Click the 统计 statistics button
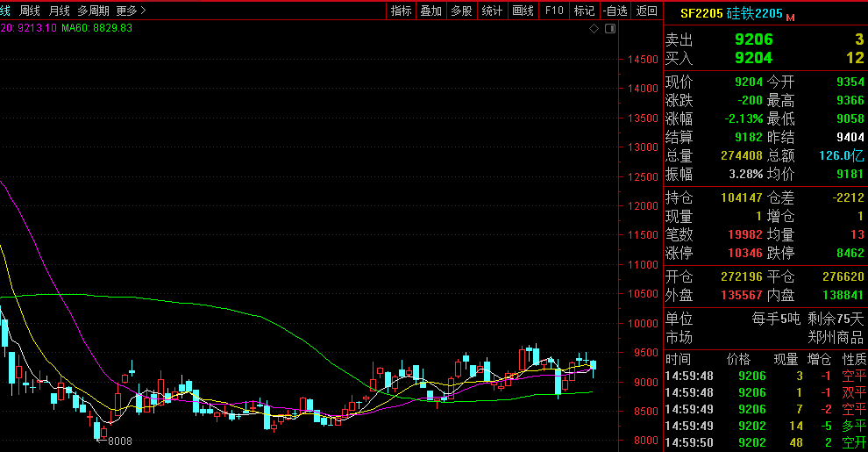868x452 pixels. (x=493, y=11)
